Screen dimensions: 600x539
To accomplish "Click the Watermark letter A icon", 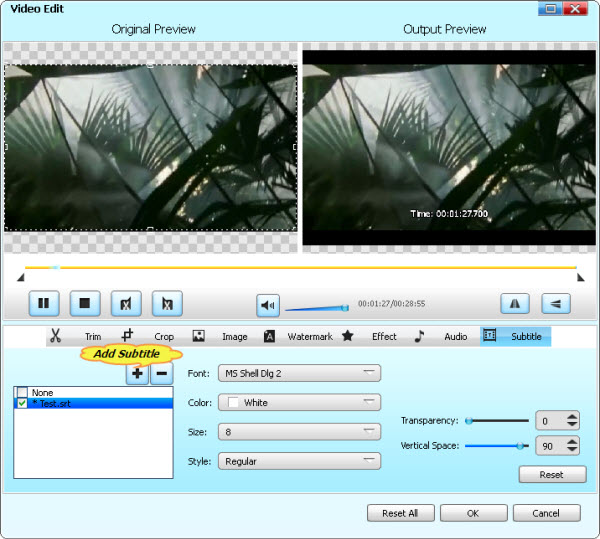I will 269,336.
